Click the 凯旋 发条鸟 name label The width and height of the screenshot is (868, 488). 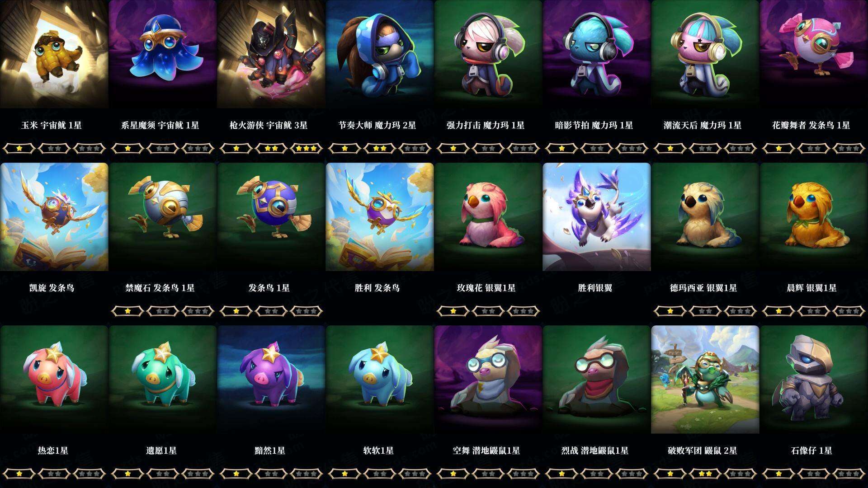[52, 288]
